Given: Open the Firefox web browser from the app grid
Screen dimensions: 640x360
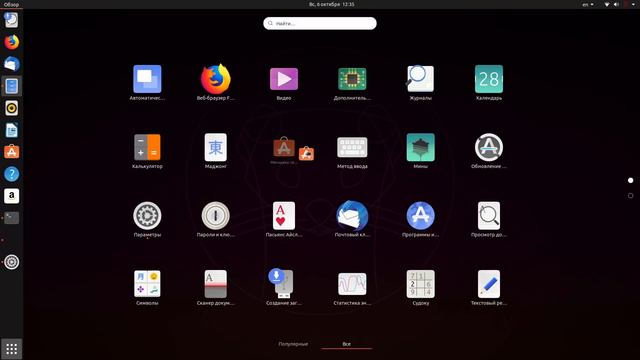Looking at the screenshot, I should (216, 79).
